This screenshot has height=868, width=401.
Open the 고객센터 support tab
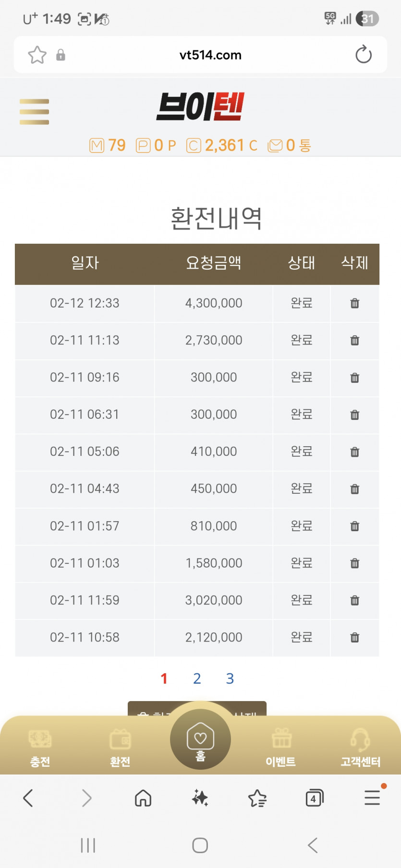point(360,748)
